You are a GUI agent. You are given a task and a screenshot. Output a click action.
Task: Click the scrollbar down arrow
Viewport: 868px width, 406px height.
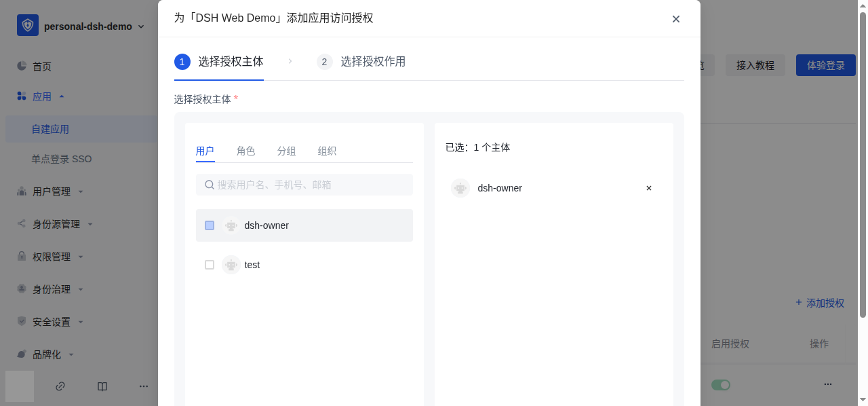click(863, 400)
